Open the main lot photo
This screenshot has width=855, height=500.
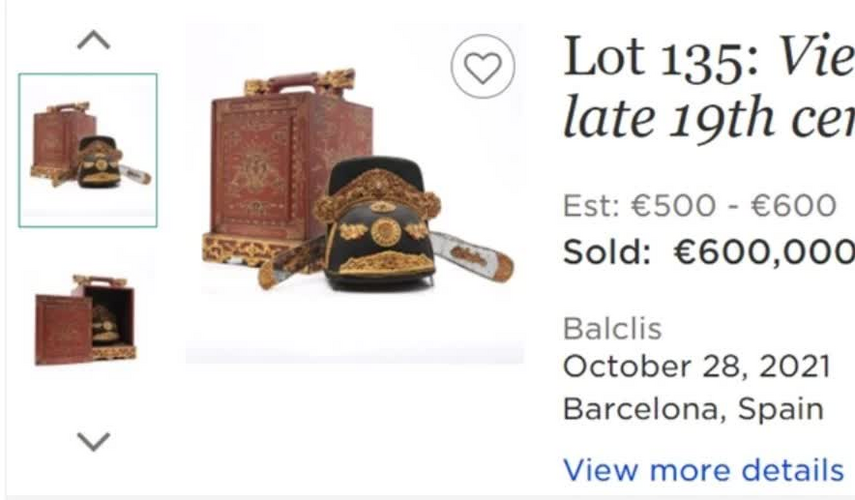click(355, 195)
